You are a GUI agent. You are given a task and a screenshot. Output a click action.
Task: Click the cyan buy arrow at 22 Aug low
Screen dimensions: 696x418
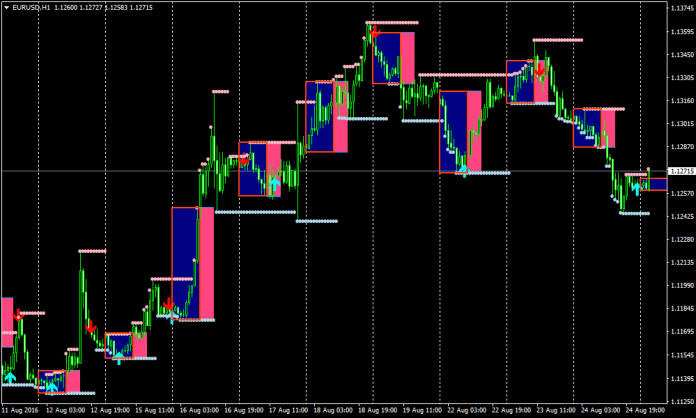coord(462,167)
